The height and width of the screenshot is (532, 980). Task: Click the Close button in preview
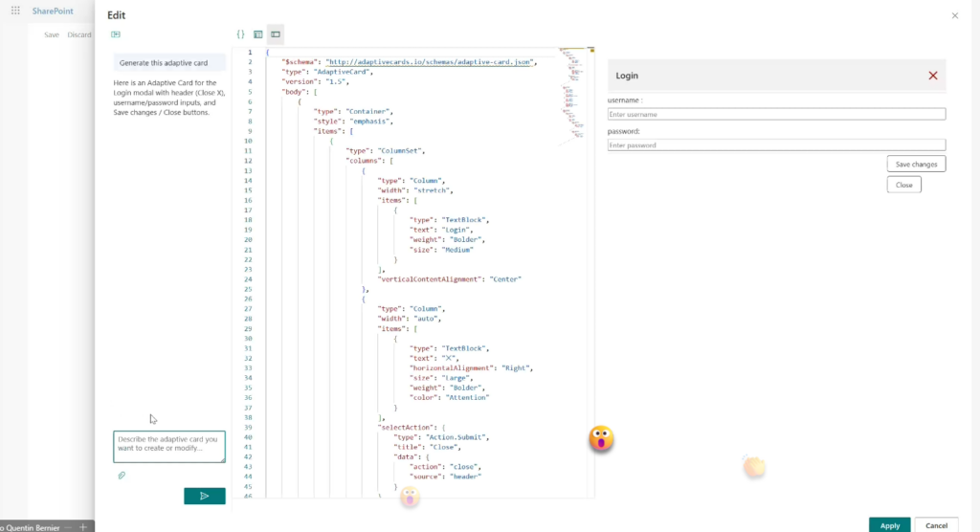coord(903,185)
